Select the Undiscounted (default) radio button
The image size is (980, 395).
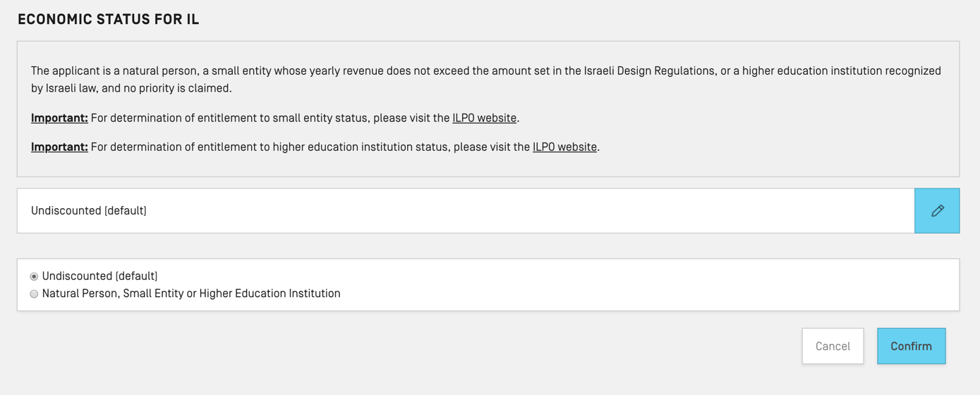[34, 276]
